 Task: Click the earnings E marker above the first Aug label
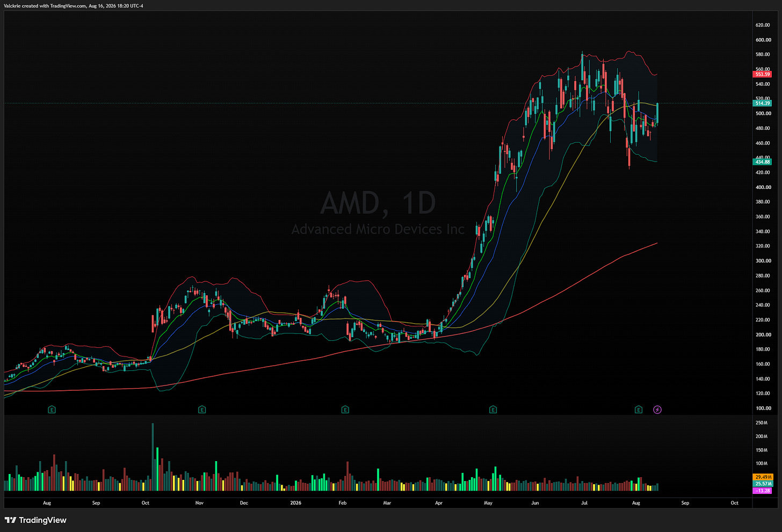52,410
